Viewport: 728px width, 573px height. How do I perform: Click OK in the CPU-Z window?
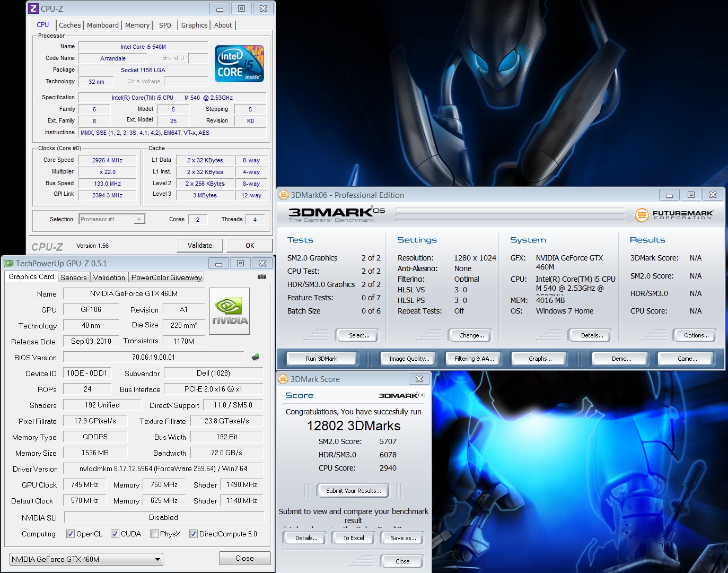coord(250,245)
